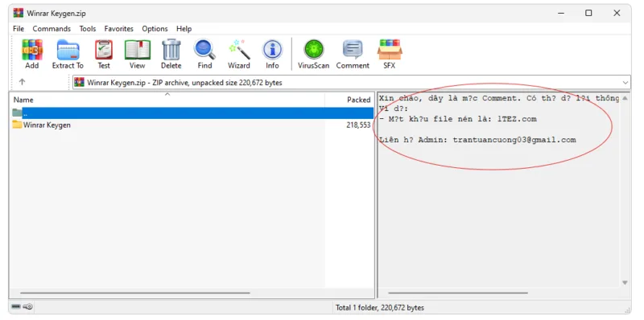Minimize the WinRAR window

click(560, 13)
